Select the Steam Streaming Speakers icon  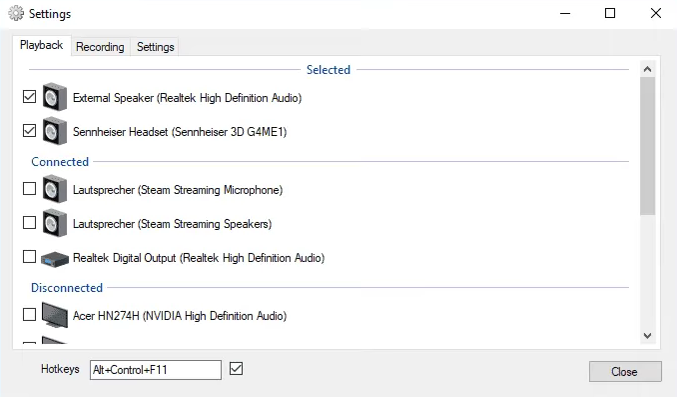pos(55,223)
